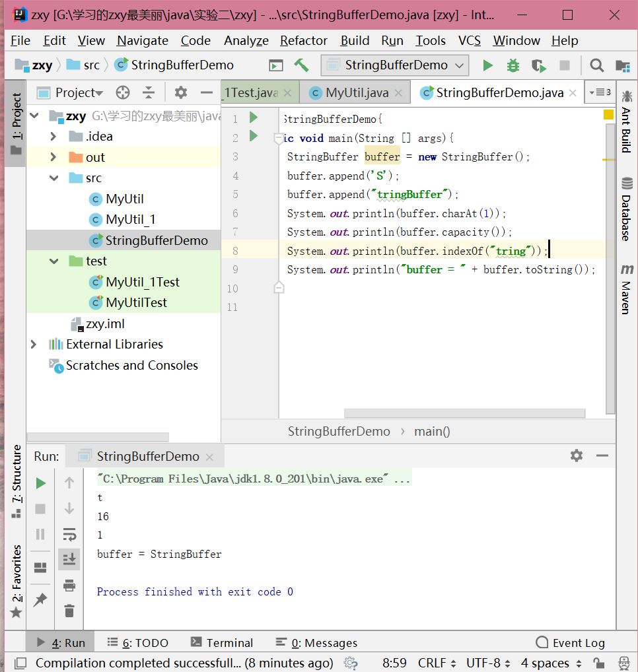The height and width of the screenshot is (672, 638).
Task: Open the Messages tool window
Action: (316, 643)
